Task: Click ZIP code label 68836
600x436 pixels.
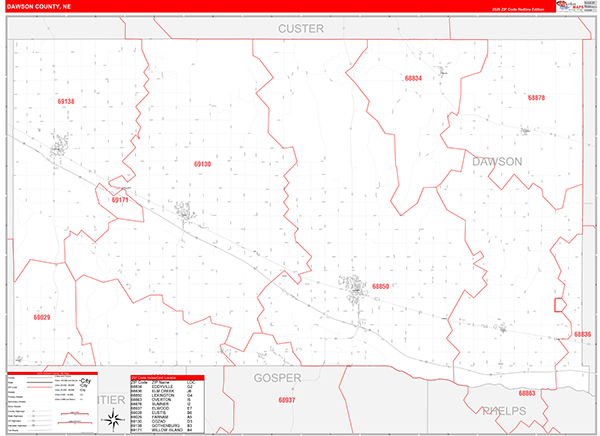Action: 582,335
